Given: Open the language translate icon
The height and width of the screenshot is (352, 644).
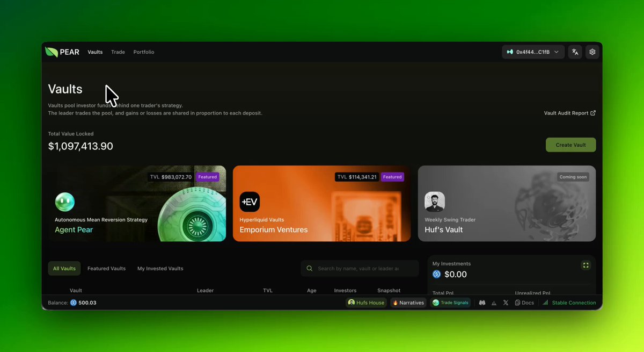Looking at the screenshot, I should 575,52.
